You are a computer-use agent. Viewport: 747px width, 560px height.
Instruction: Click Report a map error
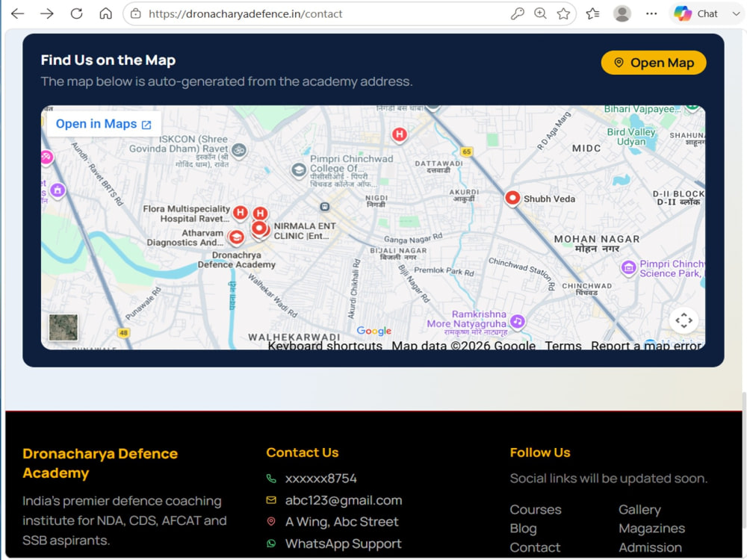(646, 345)
